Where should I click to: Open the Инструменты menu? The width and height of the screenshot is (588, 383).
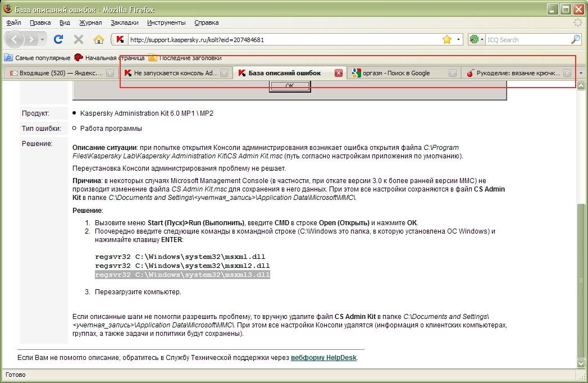166,22
